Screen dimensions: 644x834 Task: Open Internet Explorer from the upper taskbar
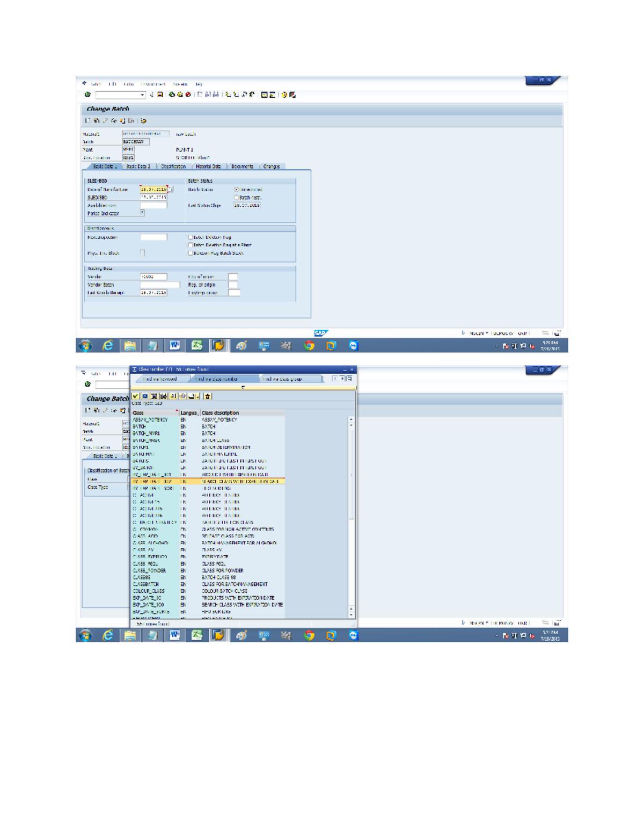coord(108,346)
